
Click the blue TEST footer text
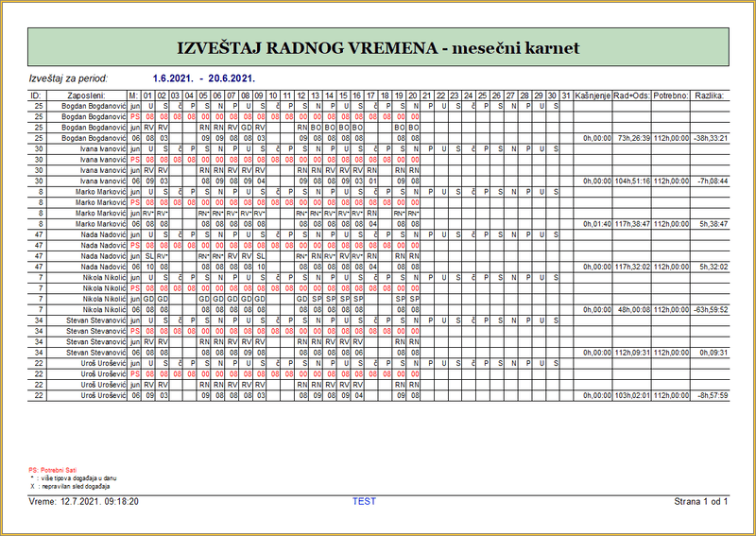point(364,501)
